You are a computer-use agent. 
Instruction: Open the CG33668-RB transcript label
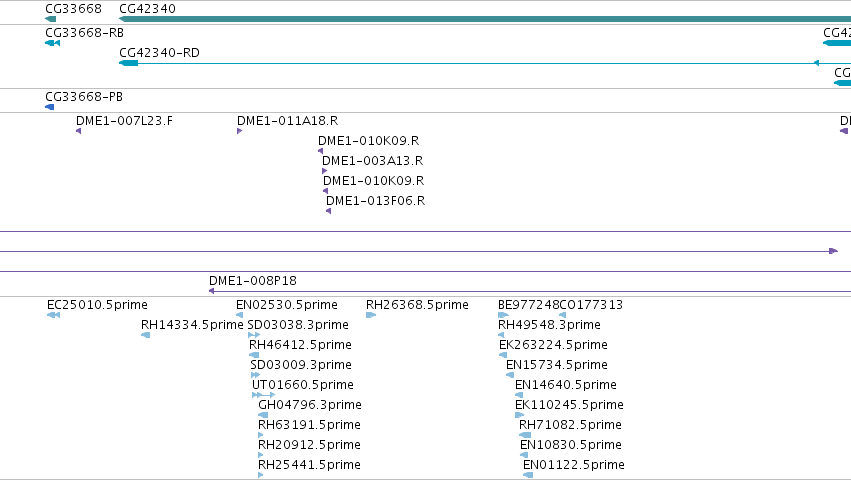84,33
